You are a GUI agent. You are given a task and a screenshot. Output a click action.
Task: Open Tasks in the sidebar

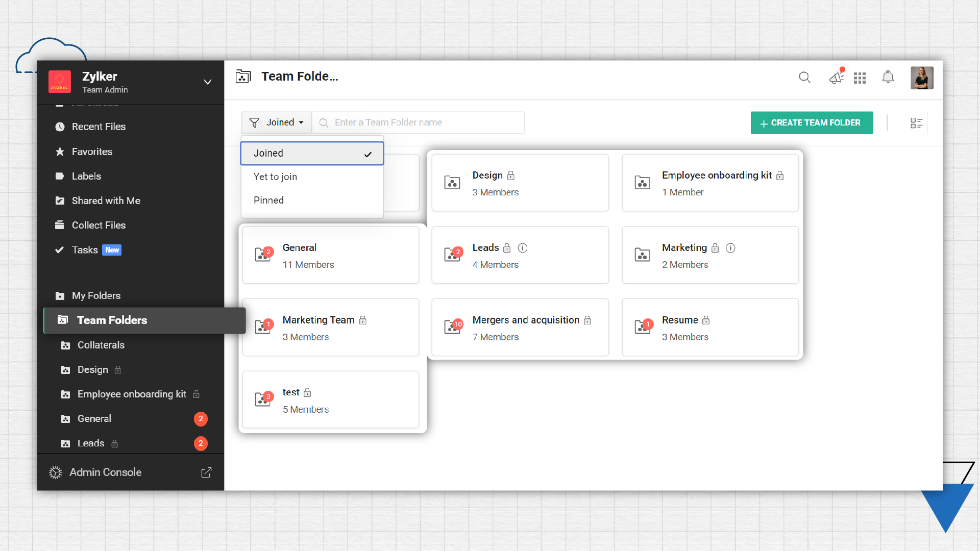85,250
